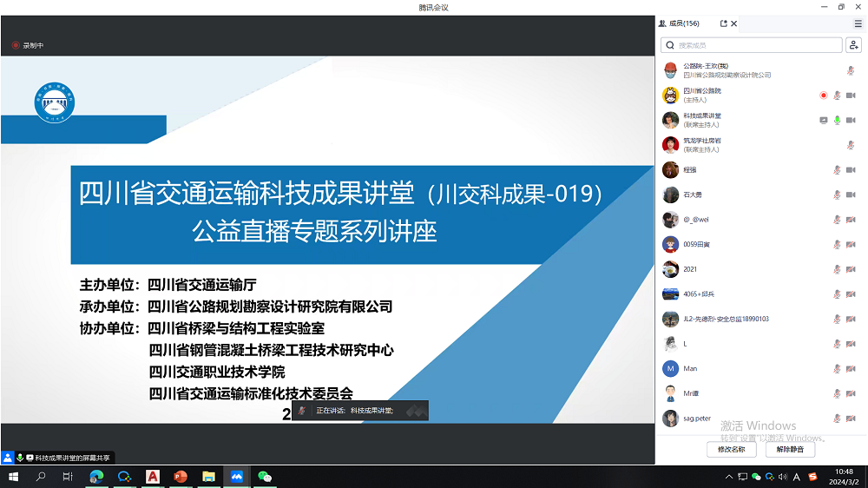Click camera icon on 程强 row
Image resolution: width=868 pixels, height=488 pixels.
[x=851, y=170]
